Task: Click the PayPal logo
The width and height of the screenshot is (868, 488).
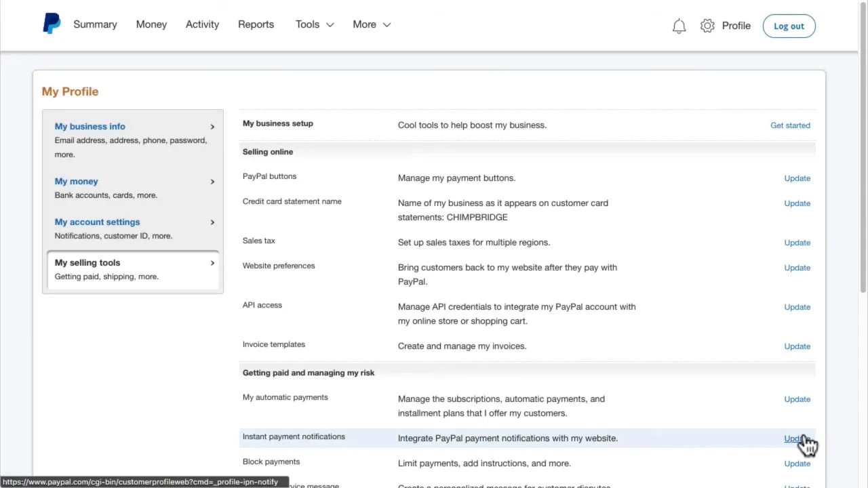Action: pyautogui.click(x=52, y=24)
